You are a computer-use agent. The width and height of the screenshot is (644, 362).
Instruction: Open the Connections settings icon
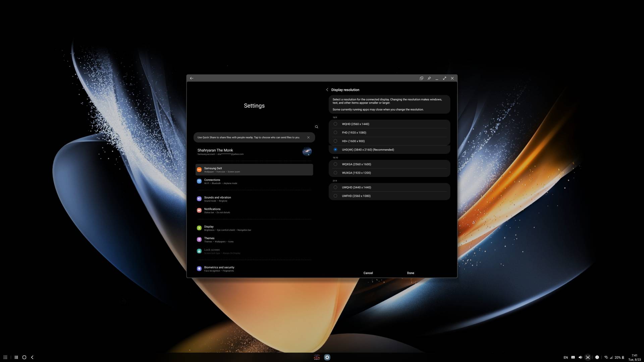(199, 181)
